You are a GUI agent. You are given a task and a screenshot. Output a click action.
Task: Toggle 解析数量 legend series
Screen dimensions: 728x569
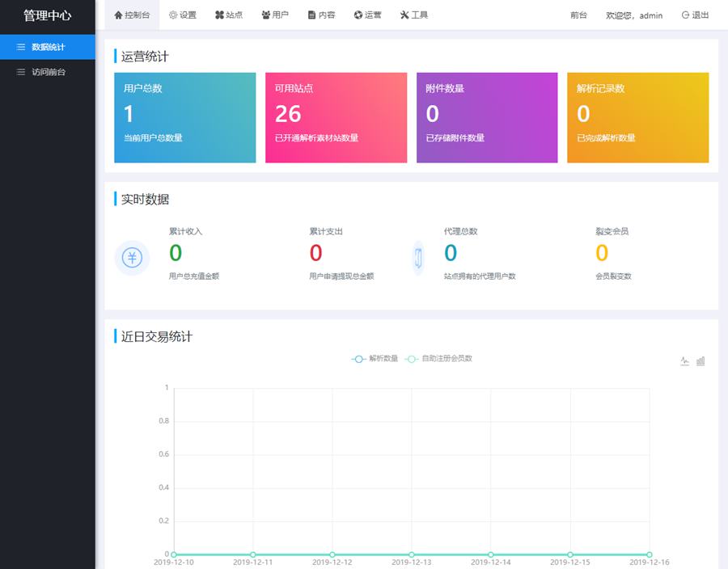click(375, 358)
